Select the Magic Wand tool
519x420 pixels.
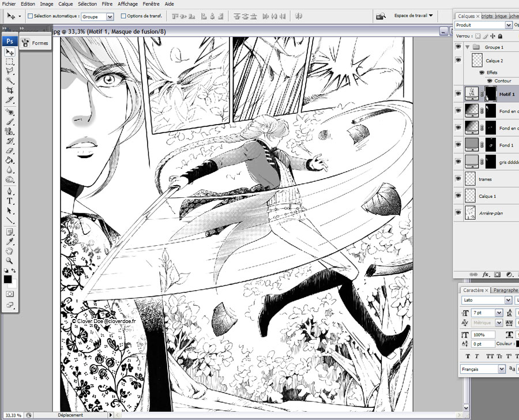pos(10,81)
